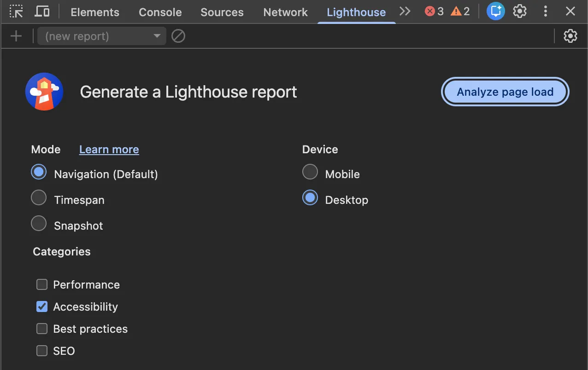Select Snapshot mode radio button
Screen dimensions: 588x370
tap(39, 224)
